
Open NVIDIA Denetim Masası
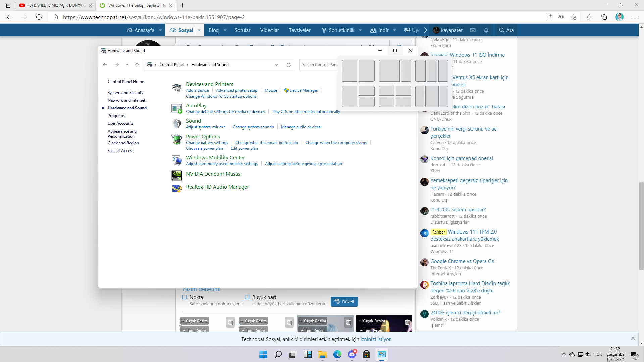214,174
